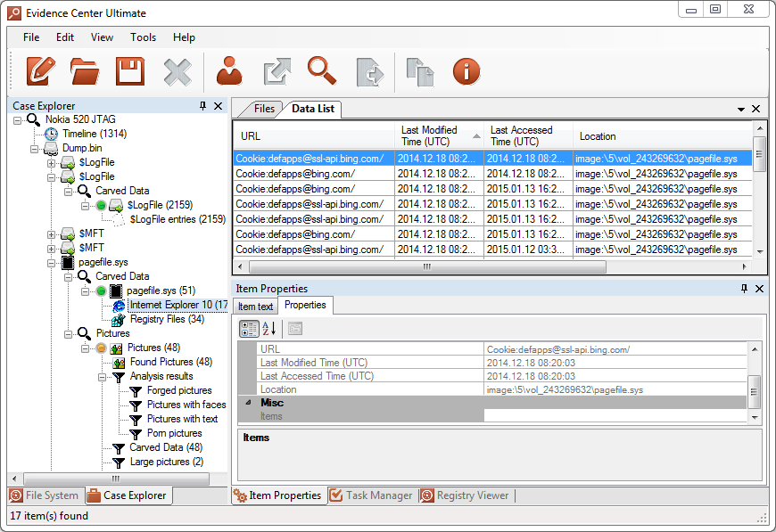The height and width of the screenshot is (532, 776).
Task: Open a case using the folder icon
Action: [x=84, y=71]
